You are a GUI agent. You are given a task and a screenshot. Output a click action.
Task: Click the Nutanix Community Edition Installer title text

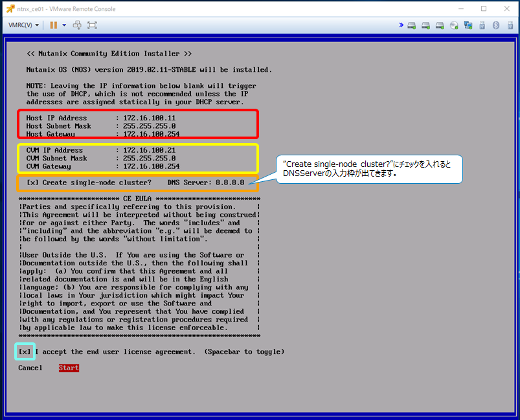tap(109, 54)
